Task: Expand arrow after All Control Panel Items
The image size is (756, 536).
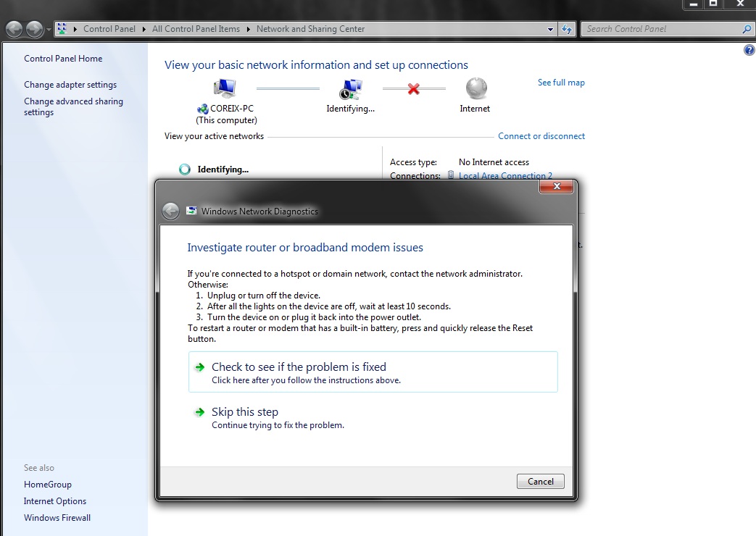Action: (x=249, y=29)
